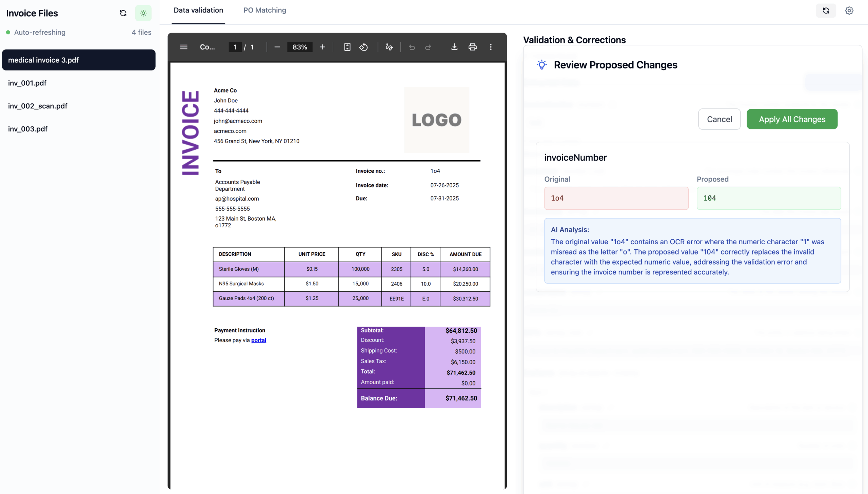868x494 pixels.
Task: Click the PDF zoom out minus icon
Action: pos(277,47)
